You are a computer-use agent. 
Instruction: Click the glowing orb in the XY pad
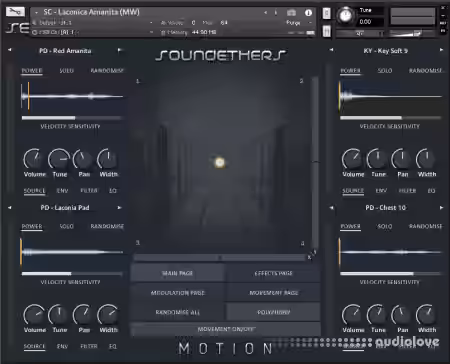tap(219, 162)
